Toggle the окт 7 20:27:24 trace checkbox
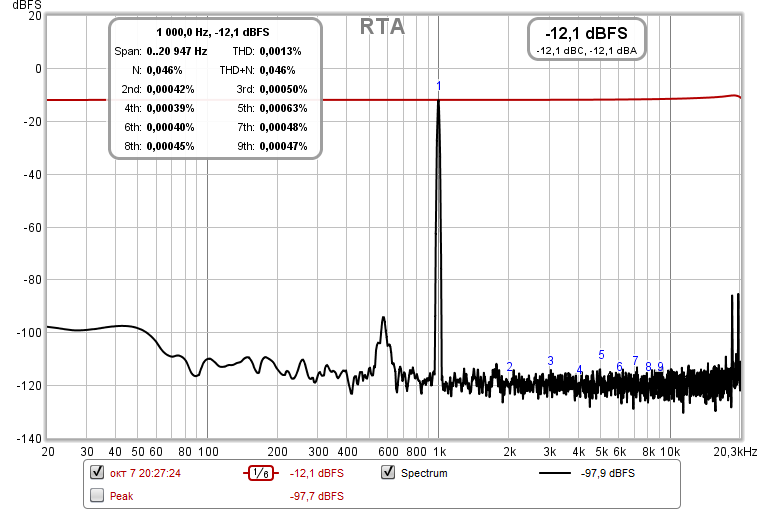The width and height of the screenshot is (764, 510). click(x=97, y=472)
